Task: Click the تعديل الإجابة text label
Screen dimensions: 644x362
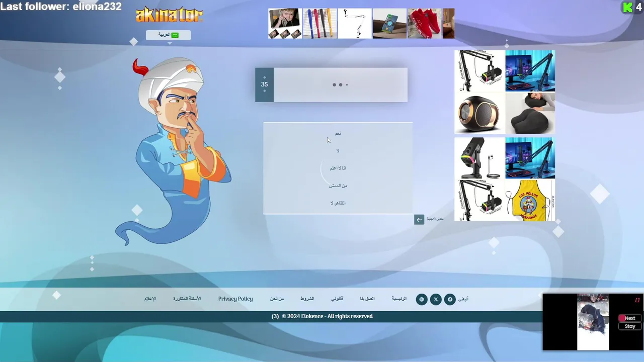Action: tap(435, 219)
